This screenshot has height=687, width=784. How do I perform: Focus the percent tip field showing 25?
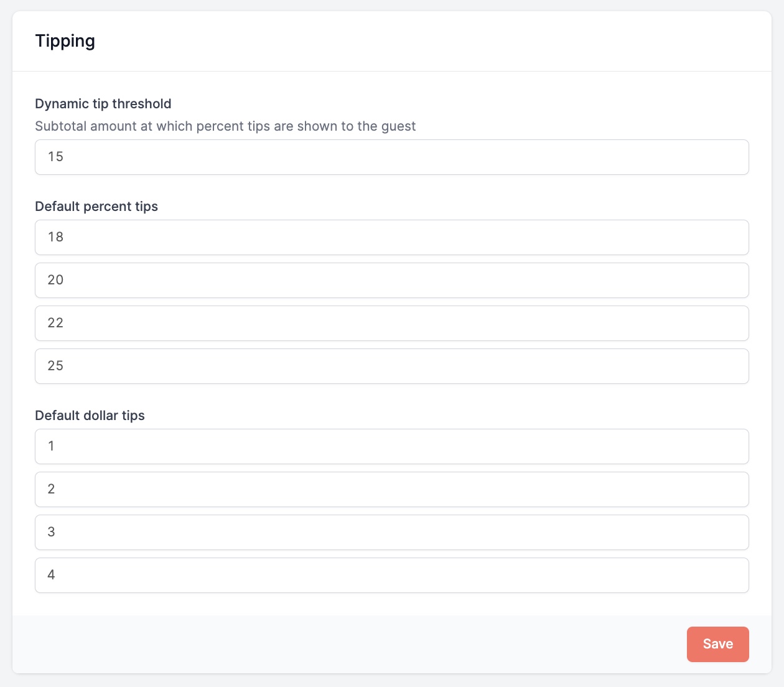[391, 366]
